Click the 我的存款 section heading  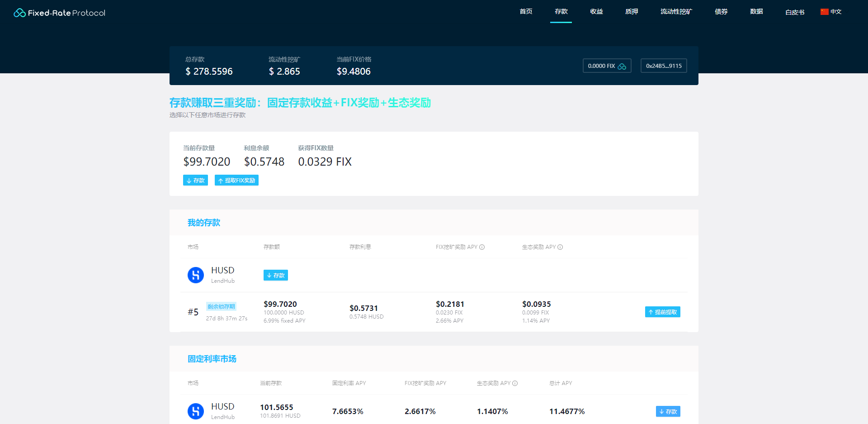(204, 223)
